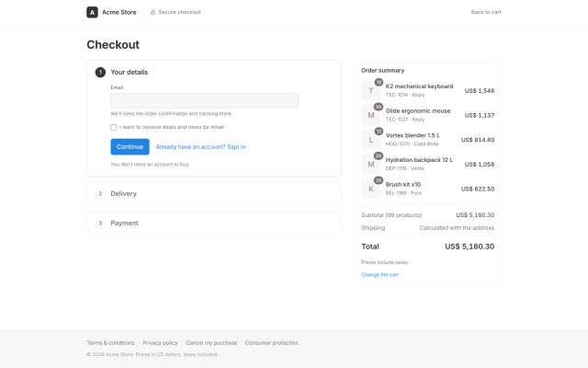588x368 pixels.
Task: Click the Continue button
Action: tap(130, 147)
